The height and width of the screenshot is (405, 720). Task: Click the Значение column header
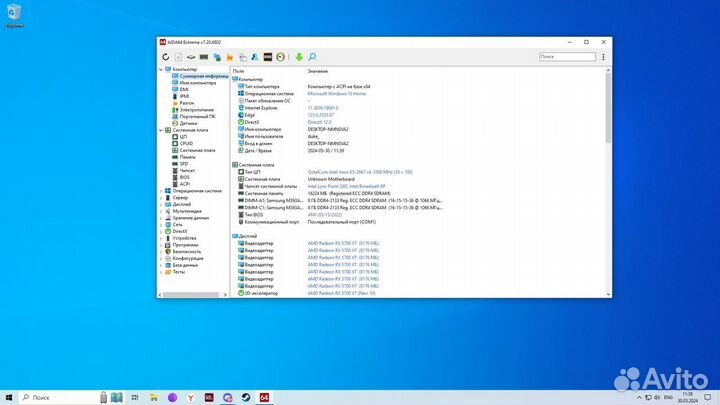tap(318, 71)
